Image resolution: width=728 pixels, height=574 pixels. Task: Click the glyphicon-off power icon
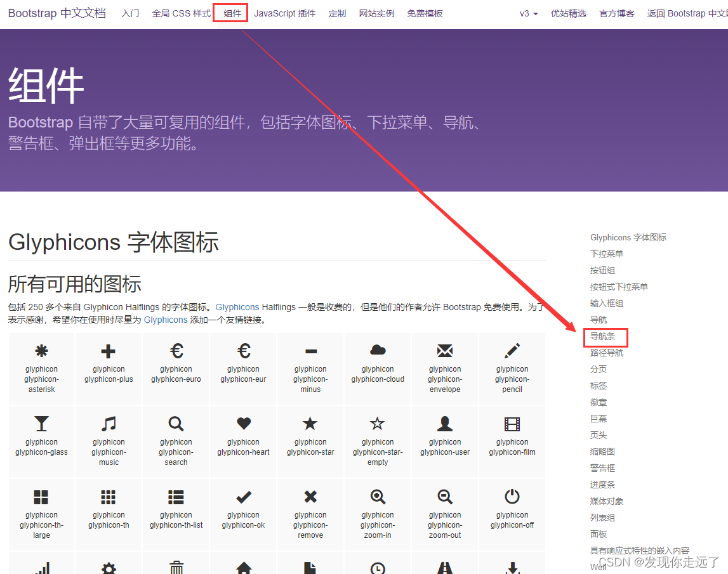pos(512,497)
